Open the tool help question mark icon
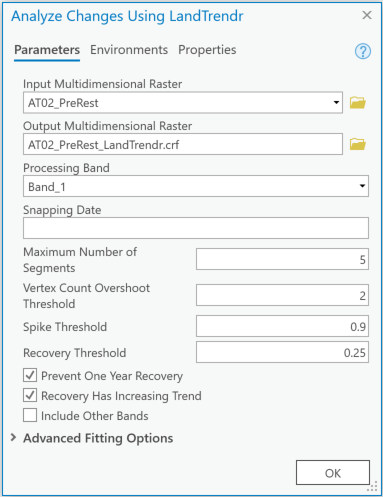This screenshot has width=383, height=497. click(x=363, y=51)
